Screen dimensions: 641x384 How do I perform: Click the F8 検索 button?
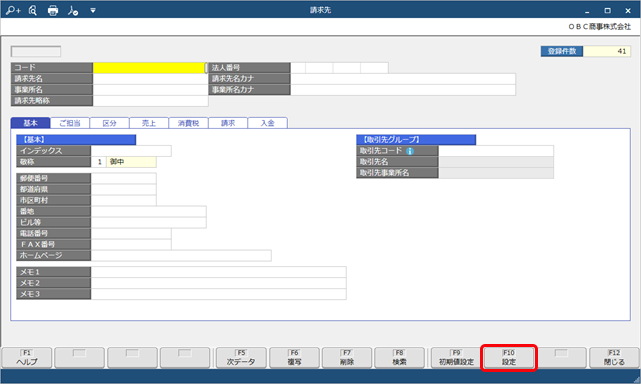pyautogui.click(x=399, y=358)
